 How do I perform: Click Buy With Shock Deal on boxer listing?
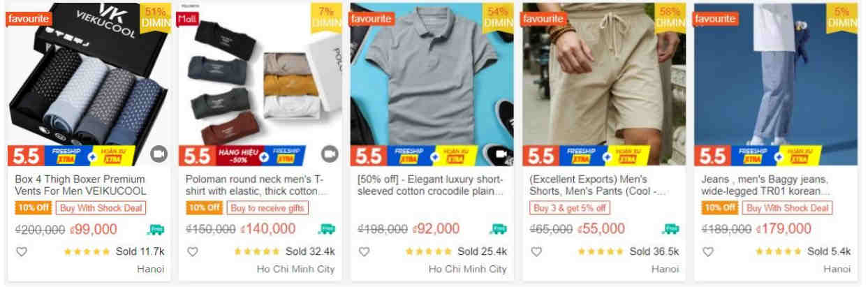[101, 208]
